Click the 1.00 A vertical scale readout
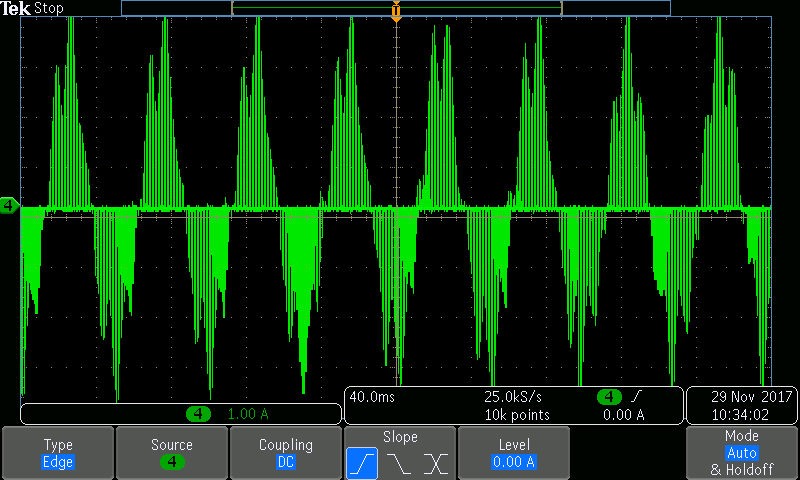The width and height of the screenshot is (800, 480). tap(248, 414)
